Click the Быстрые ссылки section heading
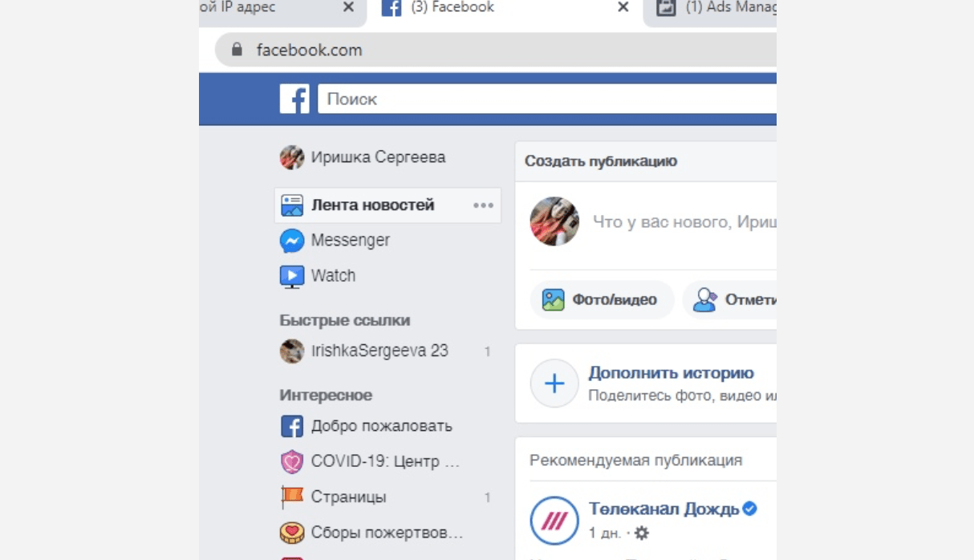The image size is (974, 560). pyautogui.click(x=345, y=320)
